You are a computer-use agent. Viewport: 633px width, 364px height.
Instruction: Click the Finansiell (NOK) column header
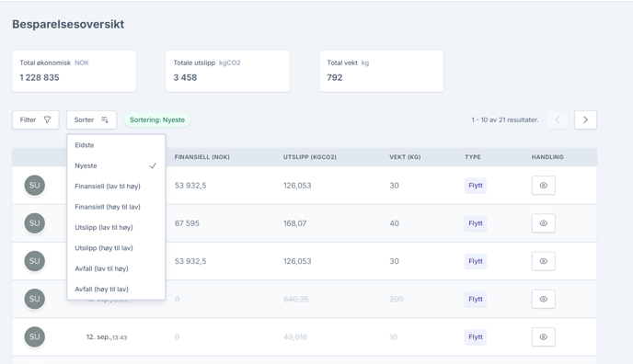(x=201, y=157)
